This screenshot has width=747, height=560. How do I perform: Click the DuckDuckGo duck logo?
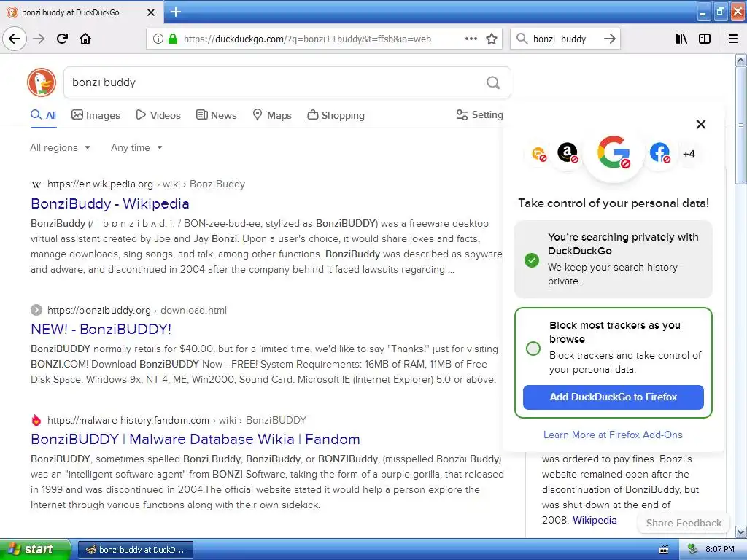tap(42, 82)
